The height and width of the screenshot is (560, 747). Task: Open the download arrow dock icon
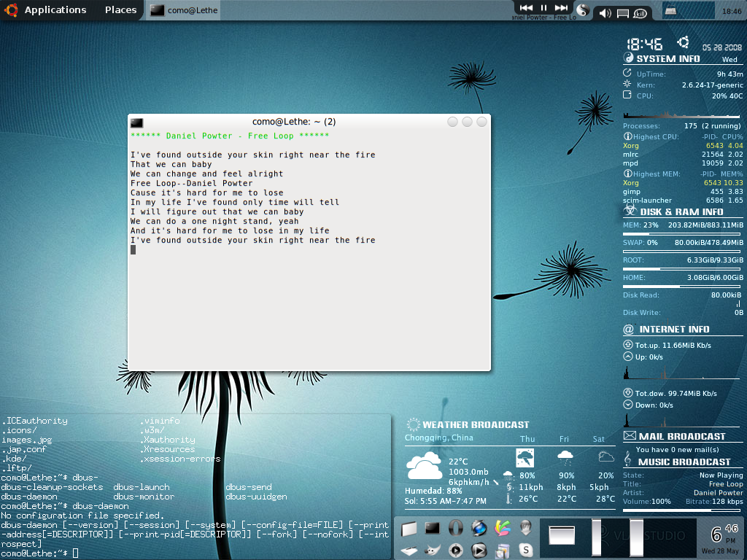[x=525, y=528]
